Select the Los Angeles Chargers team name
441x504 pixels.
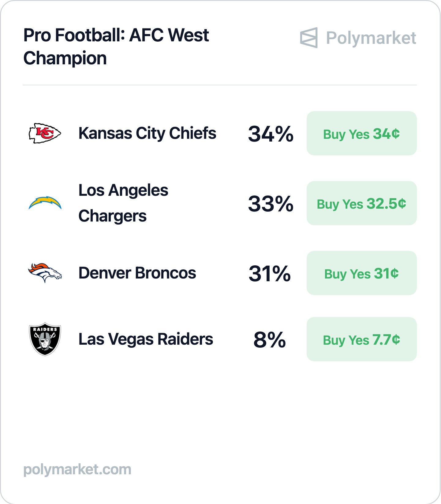(x=123, y=203)
